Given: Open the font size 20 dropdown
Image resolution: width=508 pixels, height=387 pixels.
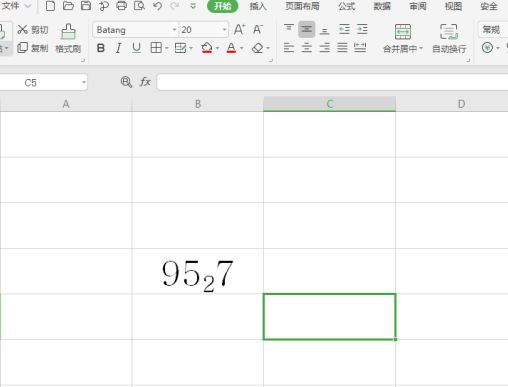Looking at the screenshot, I should (x=224, y=30).
